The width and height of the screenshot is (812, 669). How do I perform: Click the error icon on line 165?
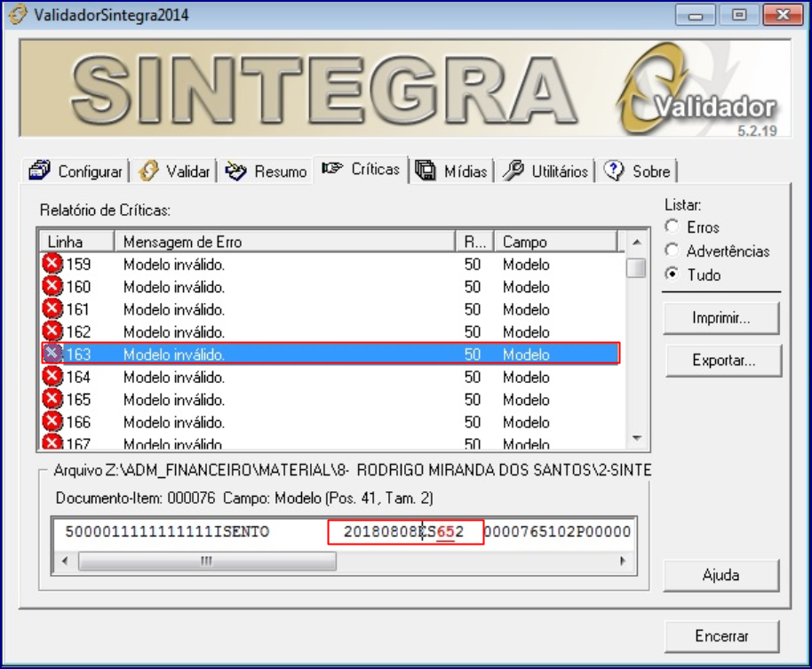click(52, 399)
